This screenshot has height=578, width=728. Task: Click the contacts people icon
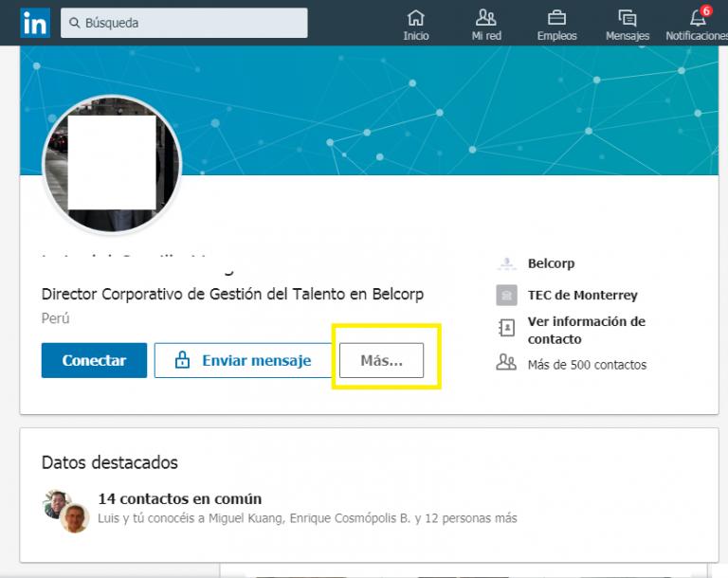point(507,362)
